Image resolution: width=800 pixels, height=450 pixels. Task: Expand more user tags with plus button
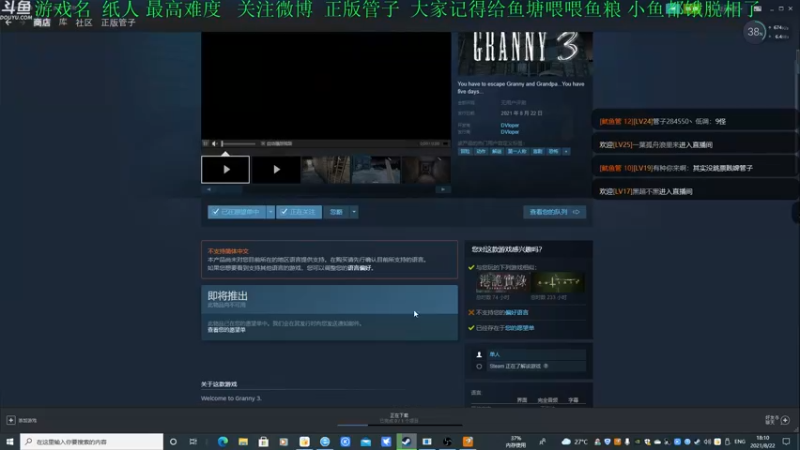click(x=566, y=152)
